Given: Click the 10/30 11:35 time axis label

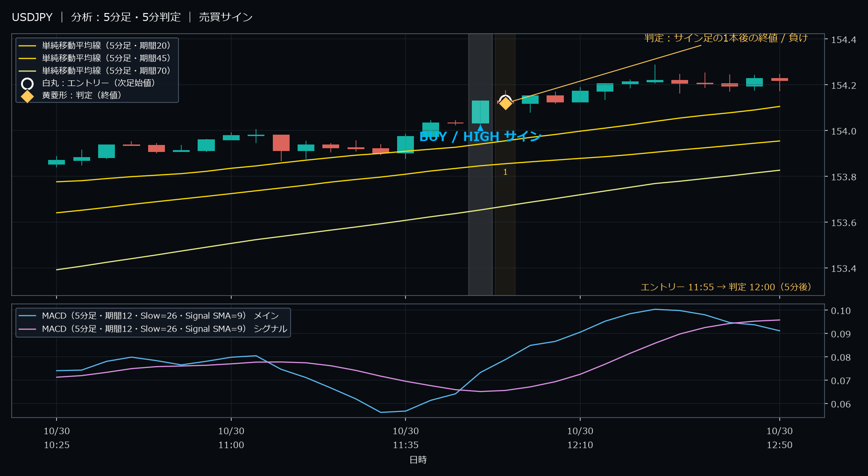Looking at the screenshot, I should [x=406, y=438].
